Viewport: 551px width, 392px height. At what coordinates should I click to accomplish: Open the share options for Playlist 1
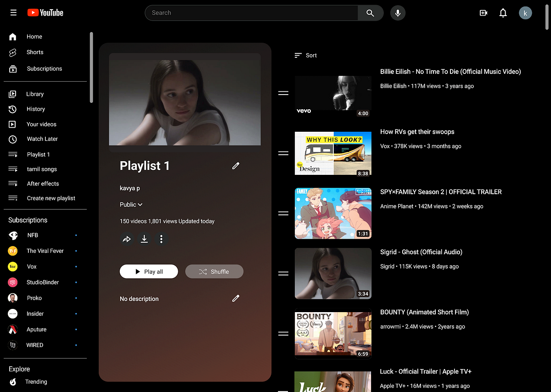pos(127,239)
